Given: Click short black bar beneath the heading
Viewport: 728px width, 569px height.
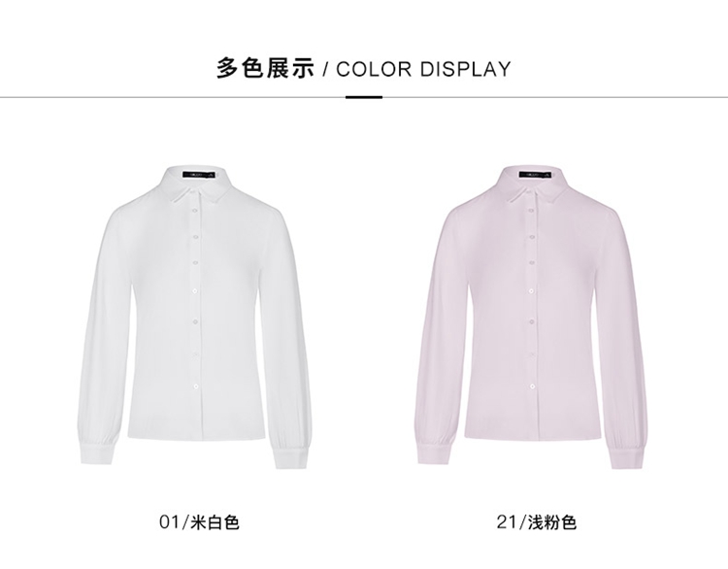Looking at the screenshot, I should coord(364,97).
